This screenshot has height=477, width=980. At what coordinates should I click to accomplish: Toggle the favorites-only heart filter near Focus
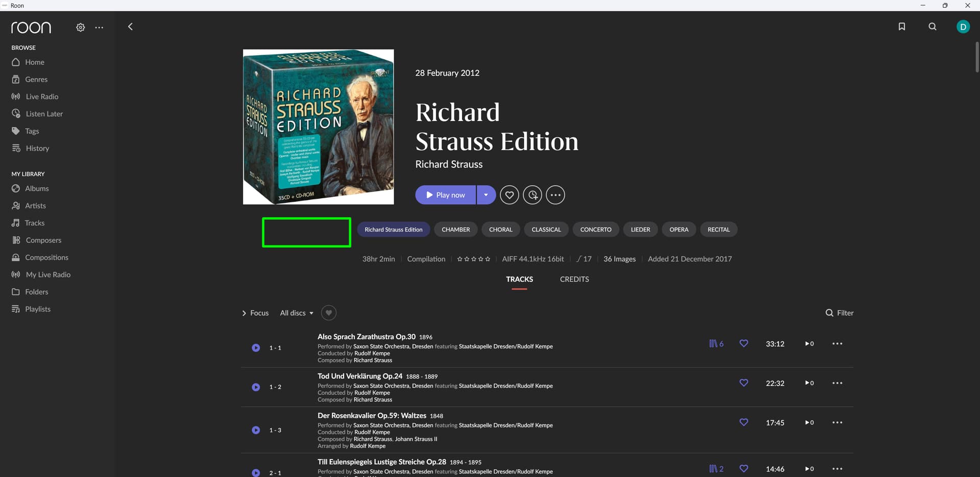(329, 313)
